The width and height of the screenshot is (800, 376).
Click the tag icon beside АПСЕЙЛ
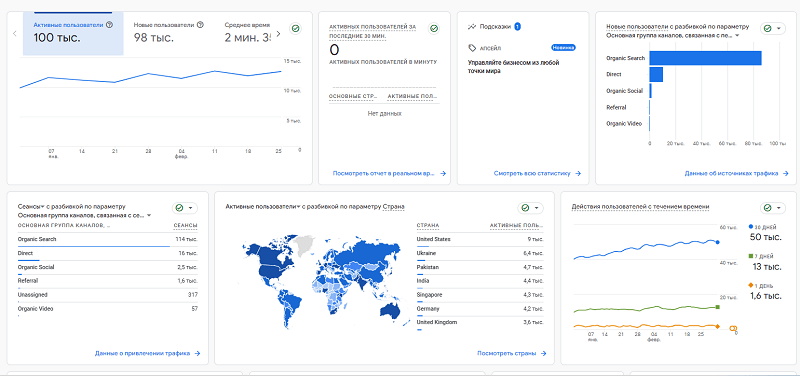point(472,48)
